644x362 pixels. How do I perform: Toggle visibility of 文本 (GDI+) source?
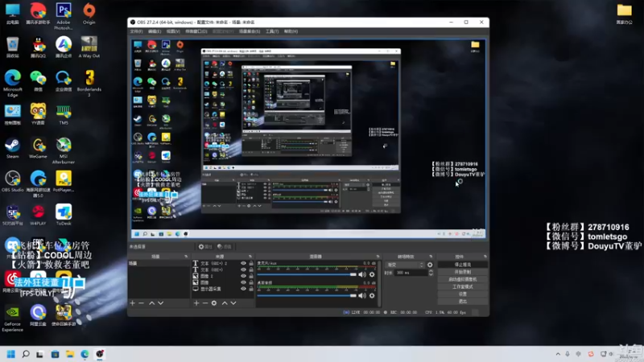pyautogui.click(x=243, y=269)
